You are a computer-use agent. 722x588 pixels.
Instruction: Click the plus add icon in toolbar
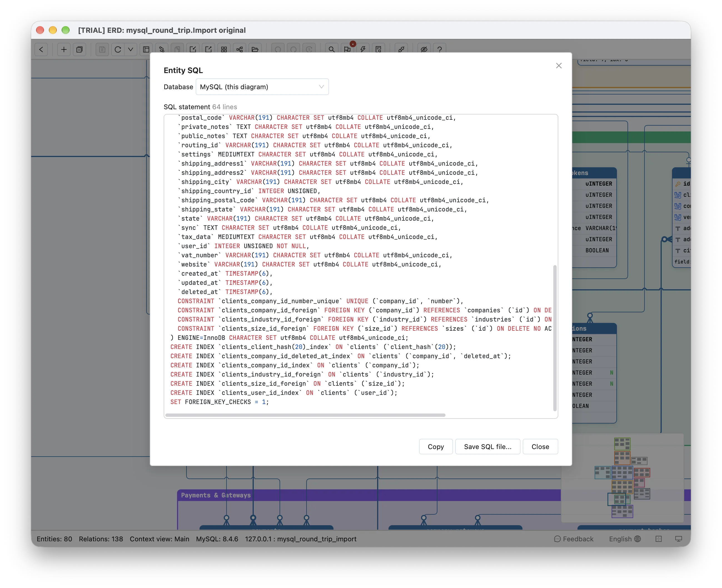[64, 49]
